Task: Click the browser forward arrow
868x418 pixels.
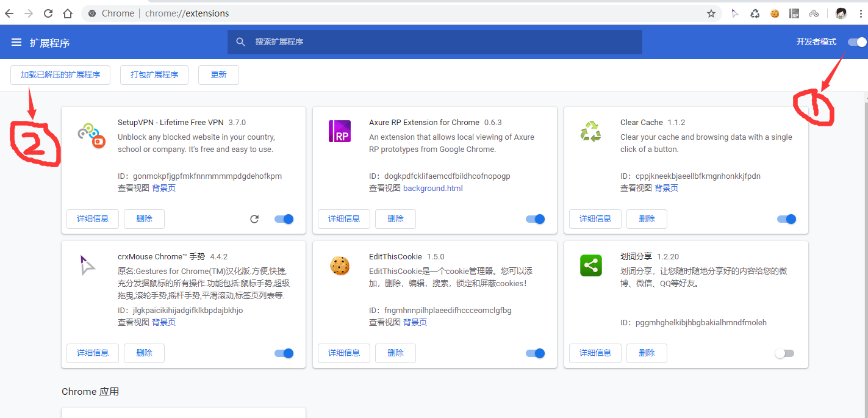Action: pos(29,13)
